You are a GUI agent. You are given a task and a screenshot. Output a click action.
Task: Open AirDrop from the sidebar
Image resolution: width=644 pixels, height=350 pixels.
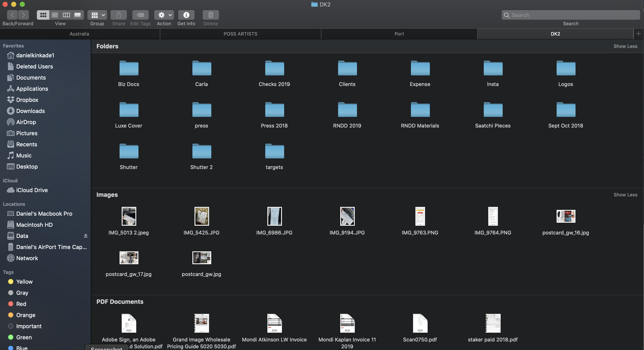(x=25, y=122)
